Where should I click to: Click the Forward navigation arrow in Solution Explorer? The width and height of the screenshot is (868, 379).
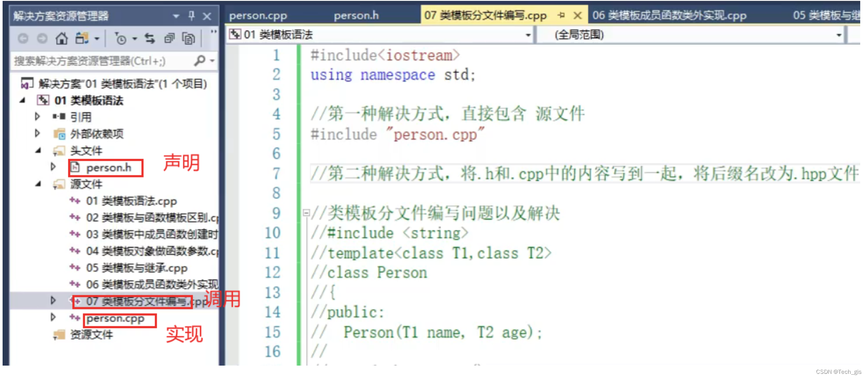click(42, 38)
